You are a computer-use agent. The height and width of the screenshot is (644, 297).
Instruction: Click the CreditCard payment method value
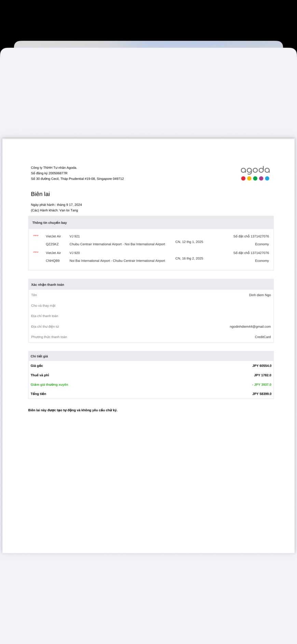[262, 337]
